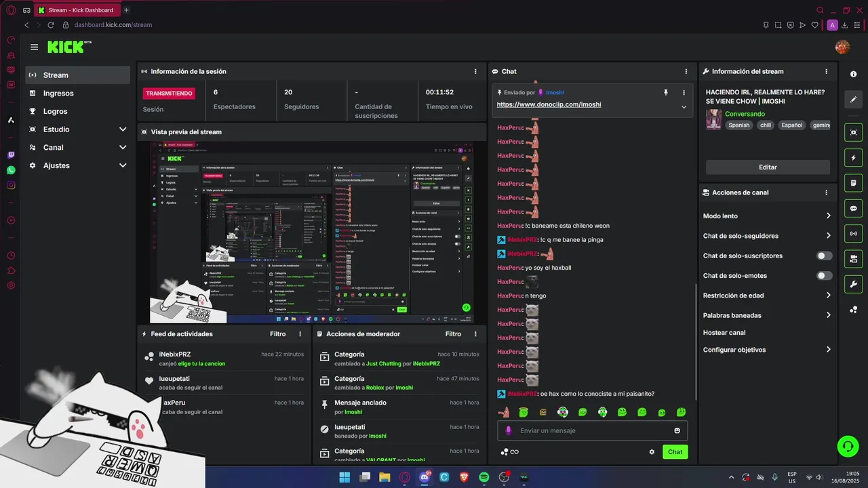Expand Estudio sidebar section
This screenshot has width=868, height=488.
(x=123, y=129)
